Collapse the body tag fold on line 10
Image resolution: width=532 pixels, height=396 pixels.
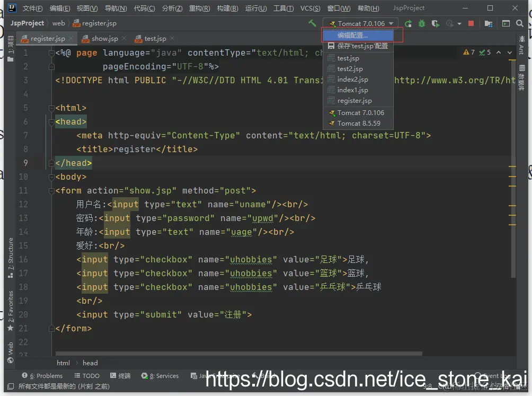coord(51,177)
